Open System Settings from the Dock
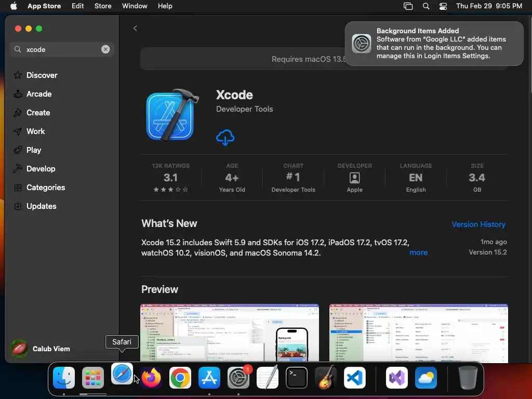 coord(238,378)
